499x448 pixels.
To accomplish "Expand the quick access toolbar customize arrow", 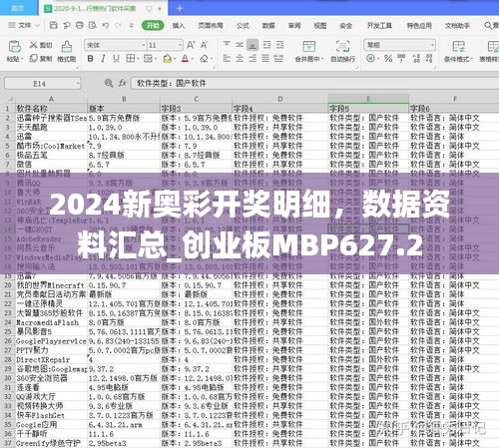I will (x=132, y=25).
